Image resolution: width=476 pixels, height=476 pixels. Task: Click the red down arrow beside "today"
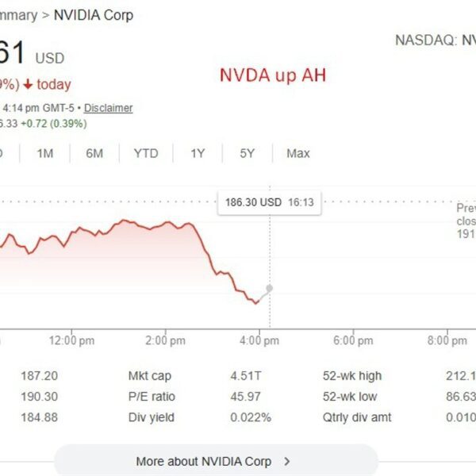click(28, 84)
